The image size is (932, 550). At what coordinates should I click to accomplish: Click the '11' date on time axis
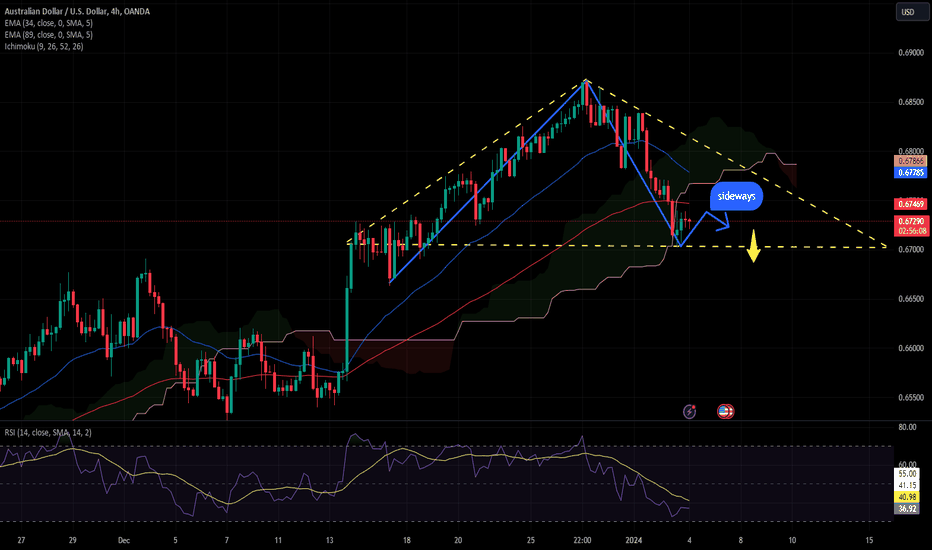click(x=278, y=540)
